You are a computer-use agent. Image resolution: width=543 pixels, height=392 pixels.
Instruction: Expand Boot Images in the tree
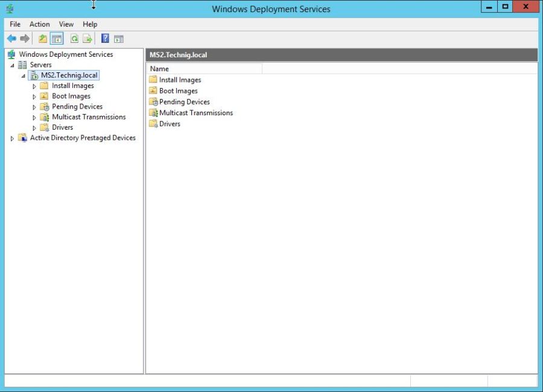34,96
